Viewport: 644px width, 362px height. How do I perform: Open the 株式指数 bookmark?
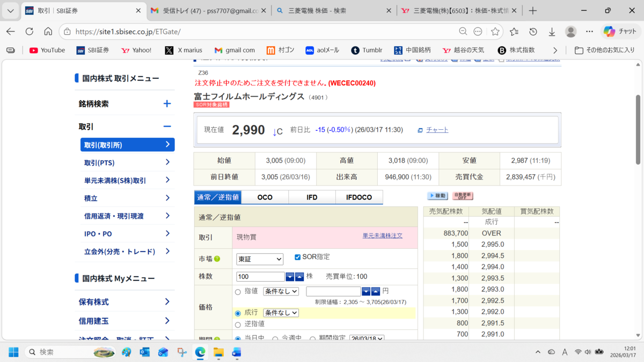click(516, 50)
